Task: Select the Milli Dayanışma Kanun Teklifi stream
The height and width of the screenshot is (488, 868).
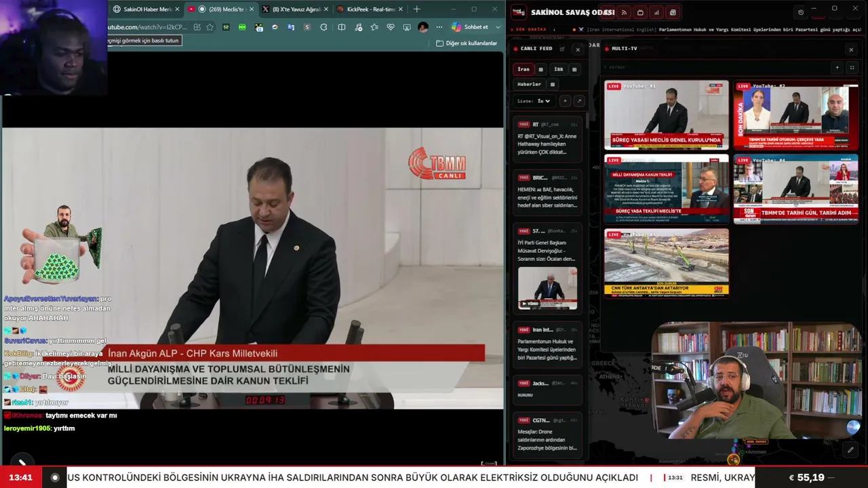Action: (x=667, y=189)
